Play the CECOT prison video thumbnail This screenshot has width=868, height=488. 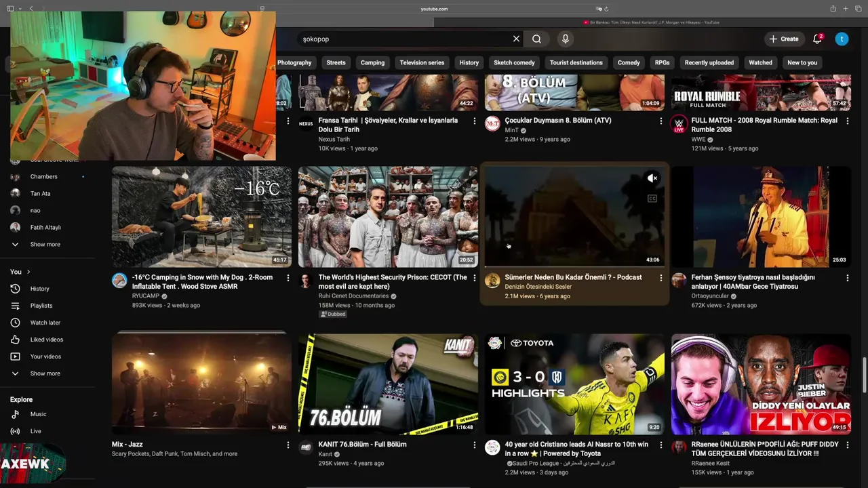(388, 217)
